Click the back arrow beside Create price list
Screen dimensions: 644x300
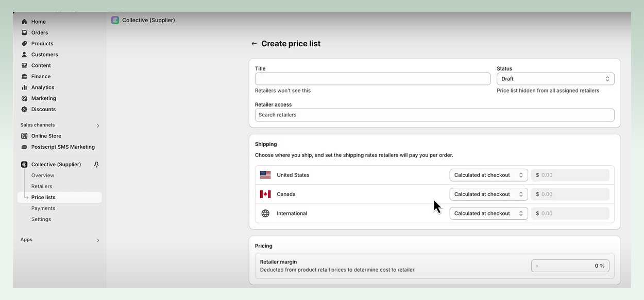253,43
